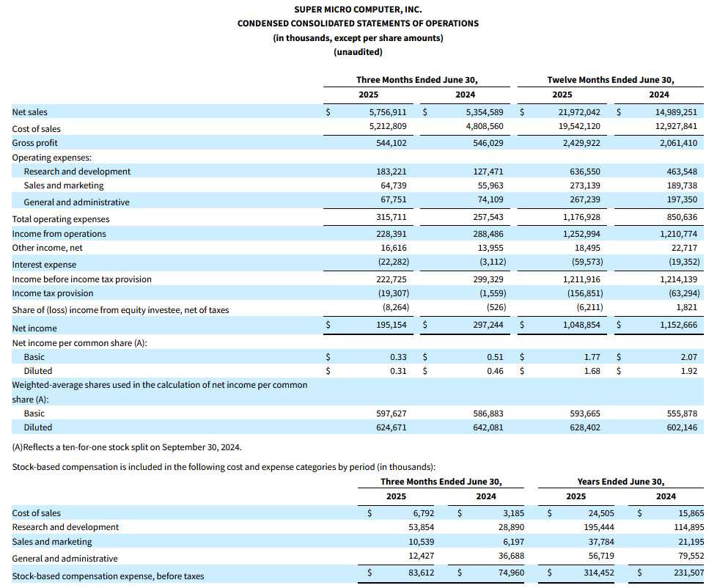This screenshot has height=588, width=717.
Task: Click basic per-share value 2.07
Action: coord(689,357)
